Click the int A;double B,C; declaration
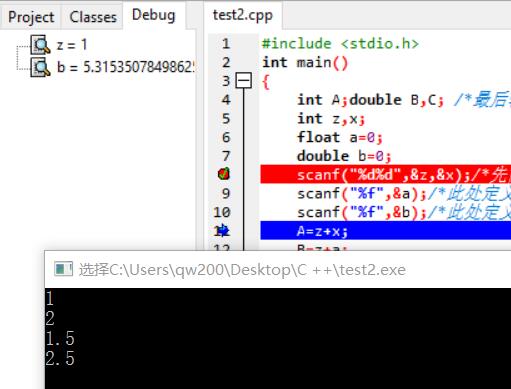This screenshot has height=389, width=511. 371,100
